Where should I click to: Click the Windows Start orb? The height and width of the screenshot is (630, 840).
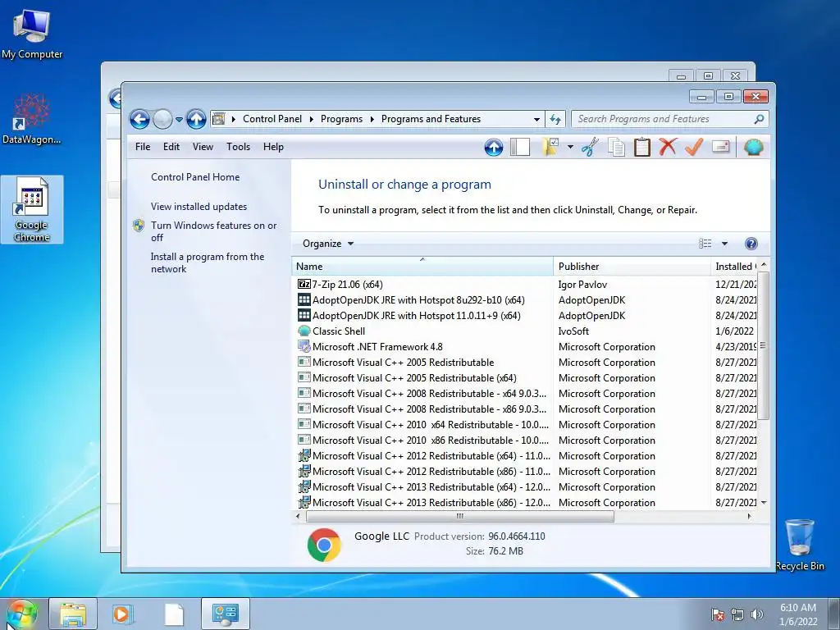tap(21, 614)
